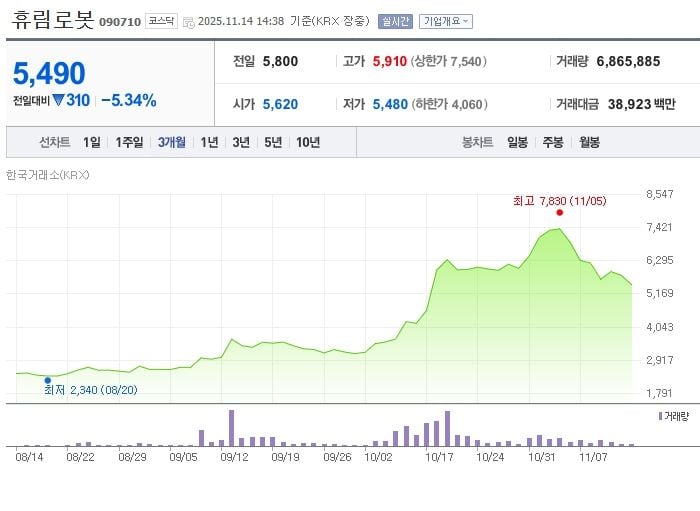
Task: Click the 코스닥 market badge
Action: [161, 21]
